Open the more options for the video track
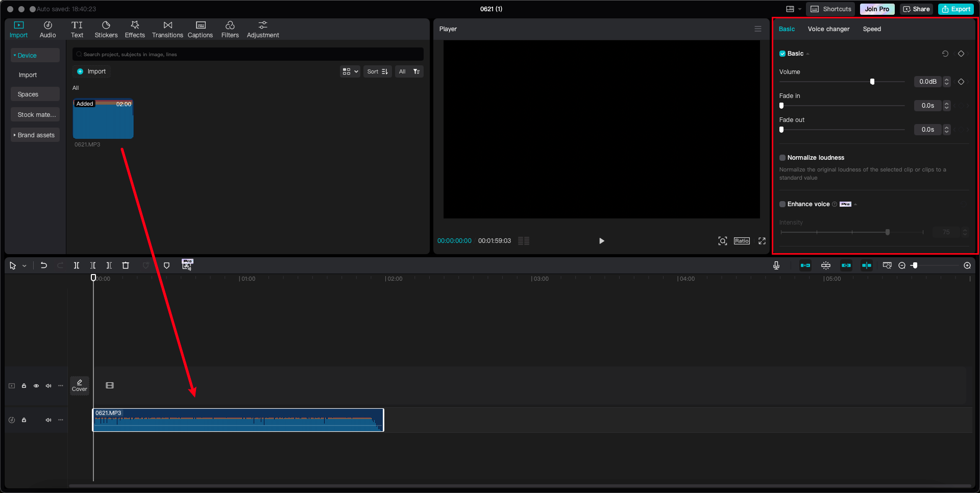The height and width of the screenshot is (493, 980). point(61,386)
